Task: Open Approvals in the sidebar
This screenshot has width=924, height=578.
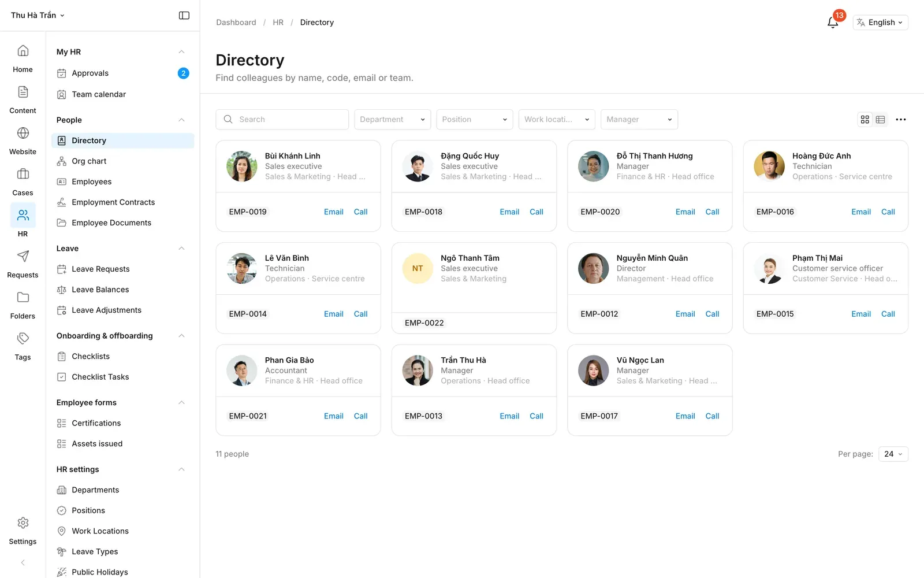Action: (122, 73)
